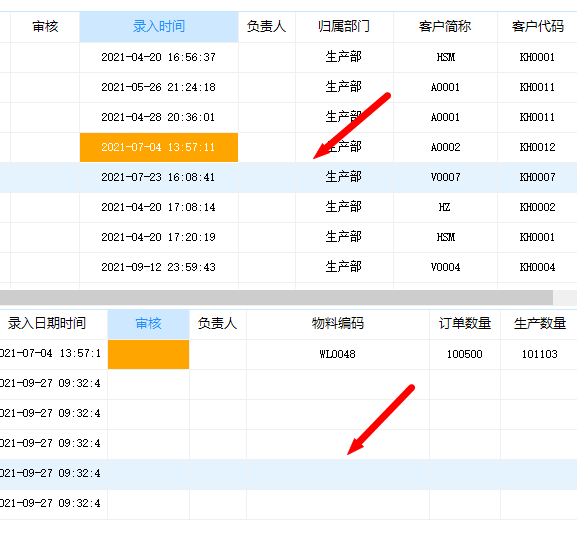
Task: Click the 生产数量 column header
Action: point(539,324)
